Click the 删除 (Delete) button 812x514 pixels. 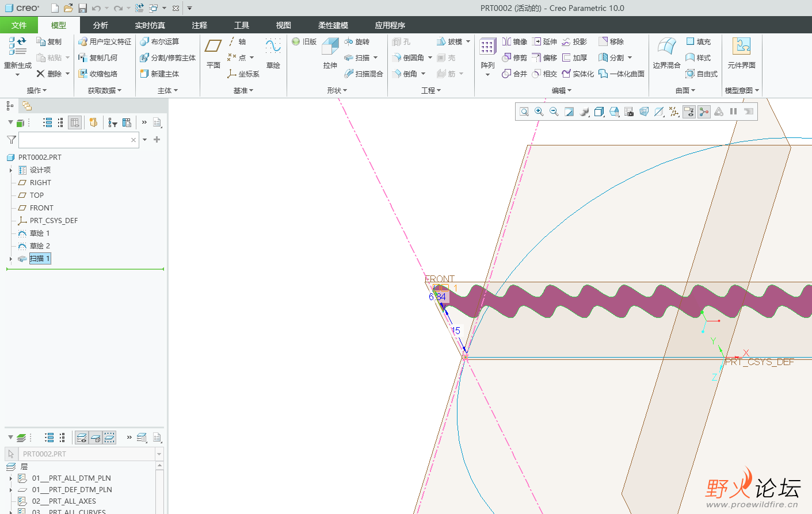coord(49,74)
